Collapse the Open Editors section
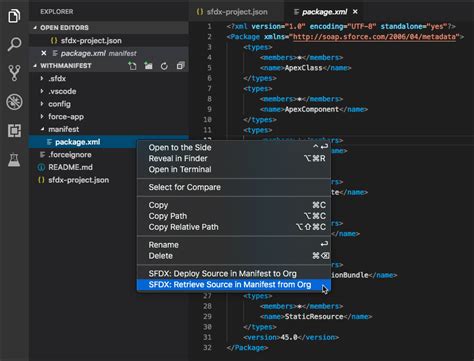The height and width of the screenshot is (361, 474). point(35,27)
